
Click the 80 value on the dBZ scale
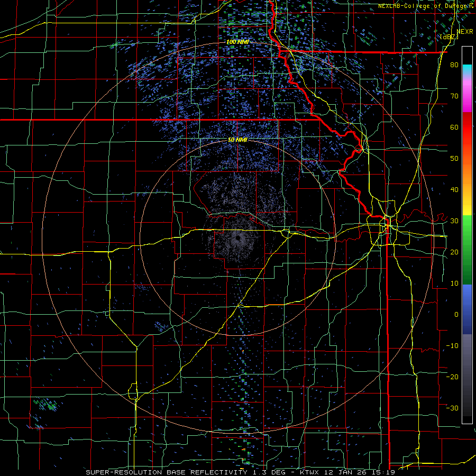pos(454,65)
